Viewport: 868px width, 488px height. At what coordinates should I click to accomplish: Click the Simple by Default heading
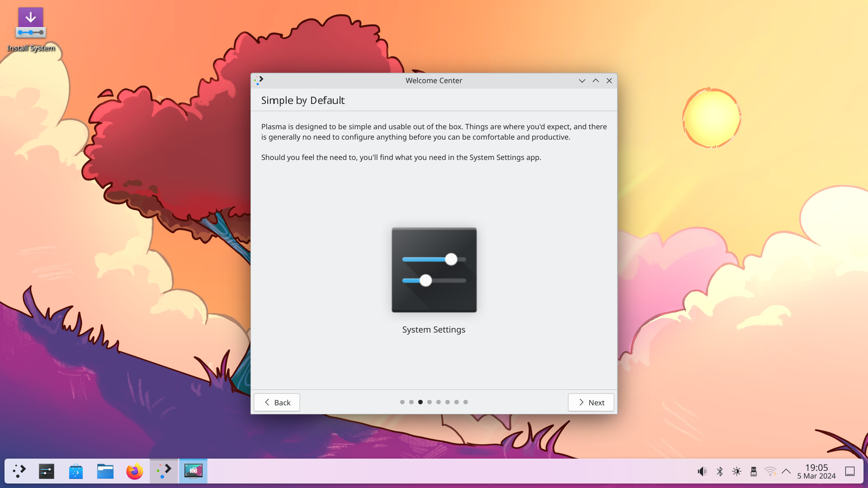(303, 100)
